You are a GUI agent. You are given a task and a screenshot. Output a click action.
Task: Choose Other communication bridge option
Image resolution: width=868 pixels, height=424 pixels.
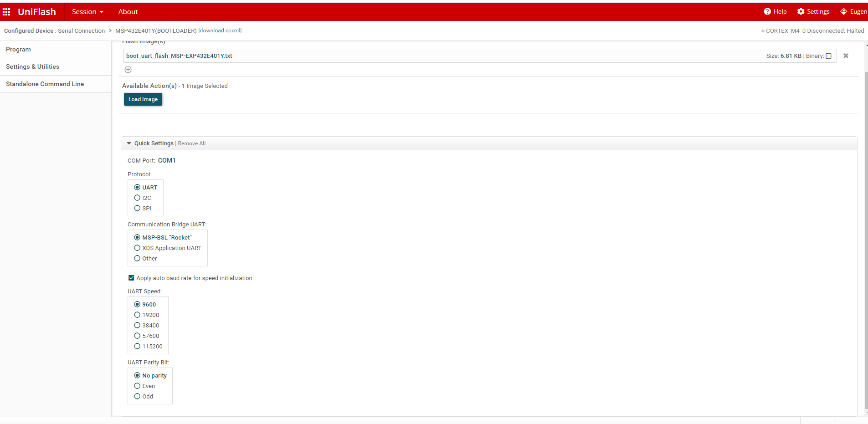point(137,258)
